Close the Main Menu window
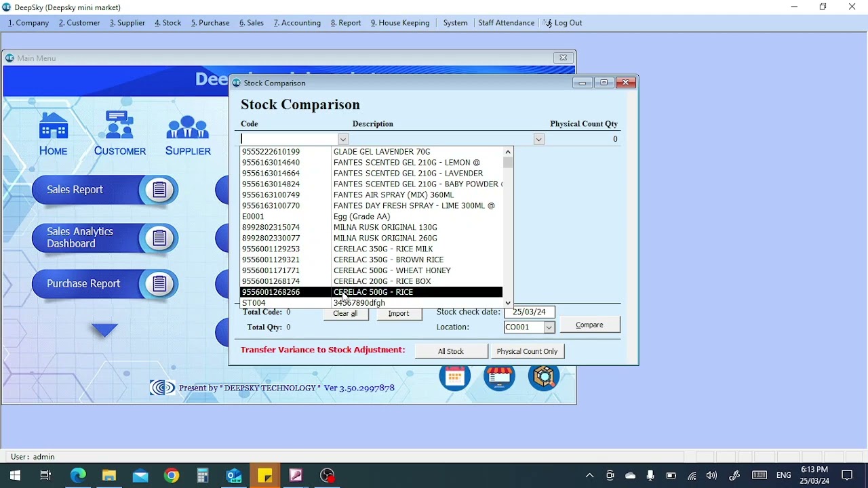The width and height of the screenshot is (868, 488). (x=563, y=58)
